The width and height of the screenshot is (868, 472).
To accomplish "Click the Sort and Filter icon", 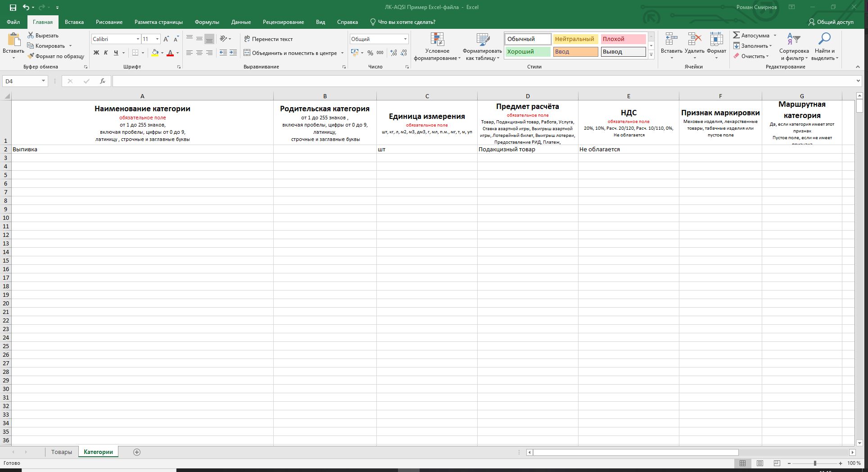I will tap(793, 40).
